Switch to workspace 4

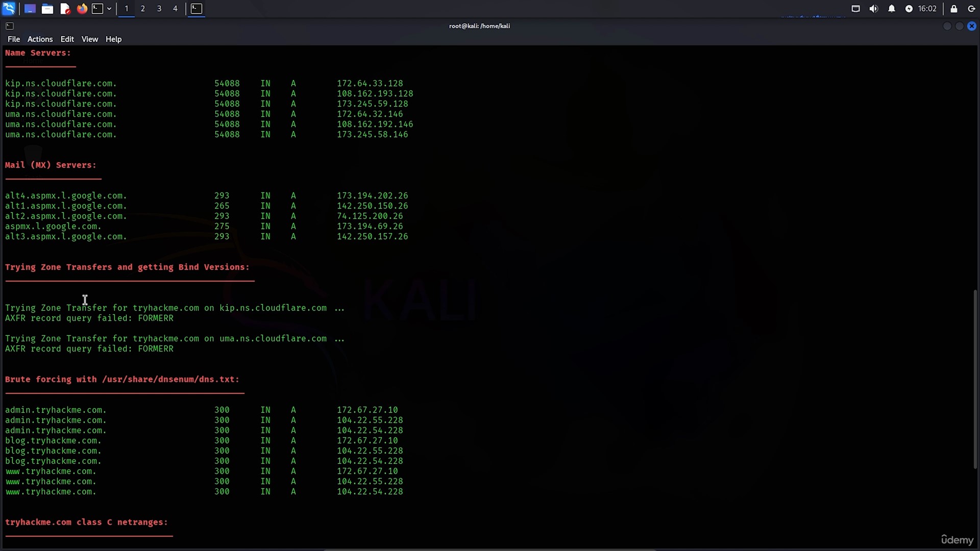(175, 9)
